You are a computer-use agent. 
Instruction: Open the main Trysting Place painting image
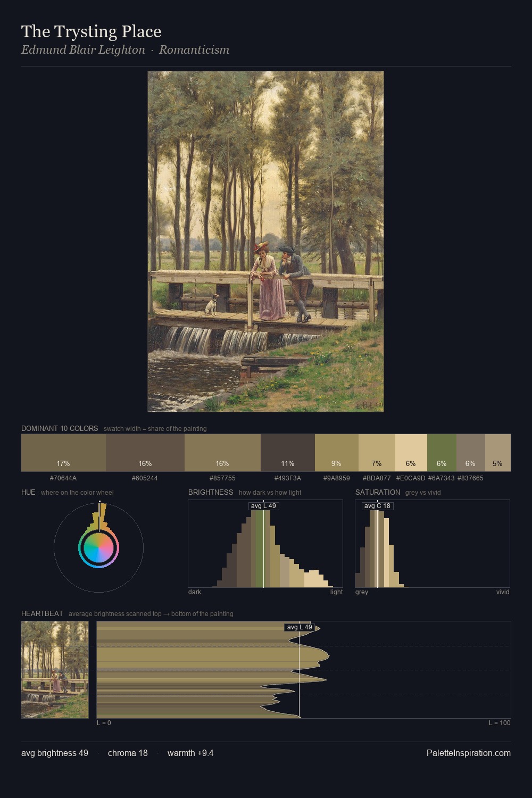point(265,242)
